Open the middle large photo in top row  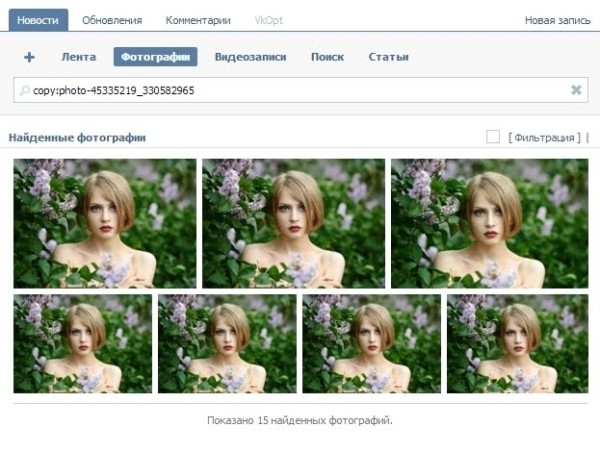[x=294, y=223]
